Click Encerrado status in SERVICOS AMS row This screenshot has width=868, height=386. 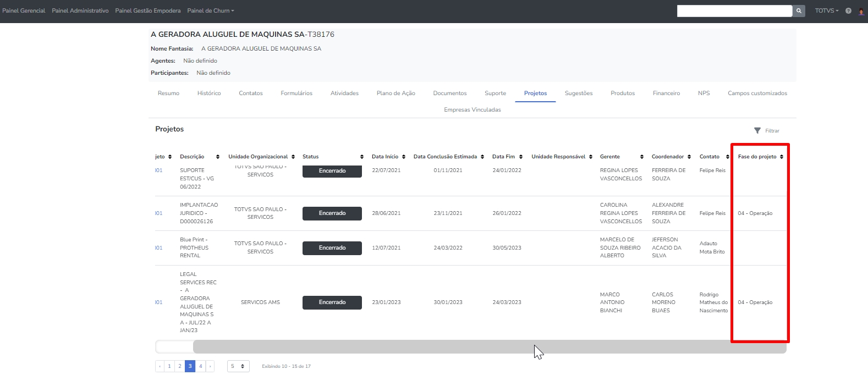click(x=332, y=302)
